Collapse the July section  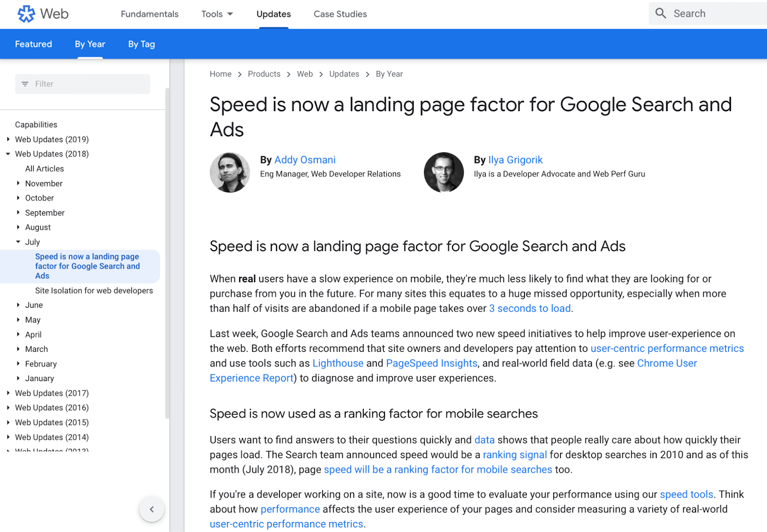pyautogui.click(x=18, y=242)
